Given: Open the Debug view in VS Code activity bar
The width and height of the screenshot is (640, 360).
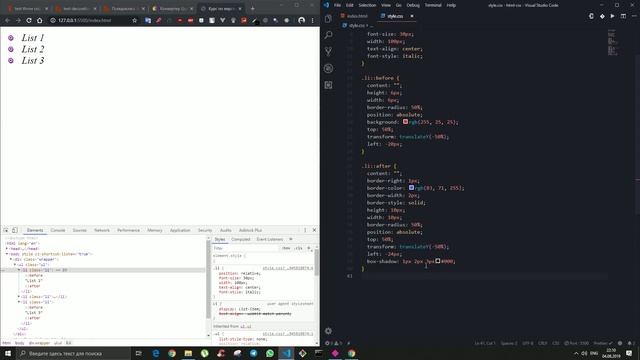Looking at the screenshot, I should coord(329,68).
